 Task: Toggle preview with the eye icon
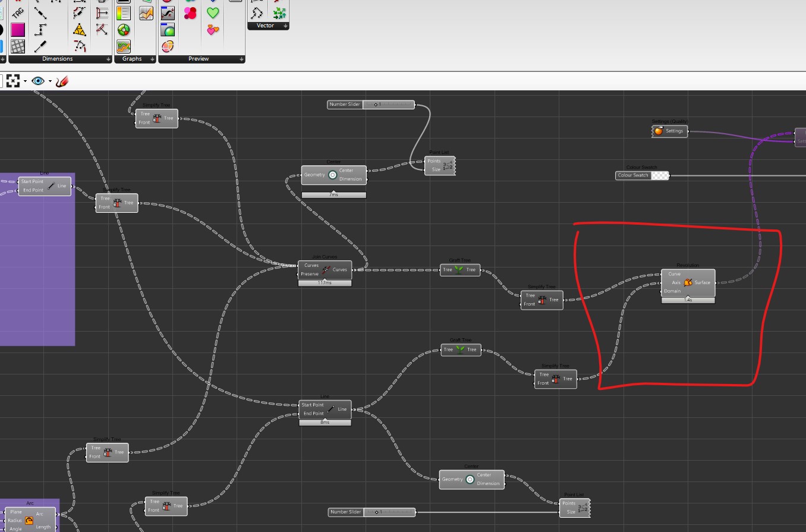point(38,80)
